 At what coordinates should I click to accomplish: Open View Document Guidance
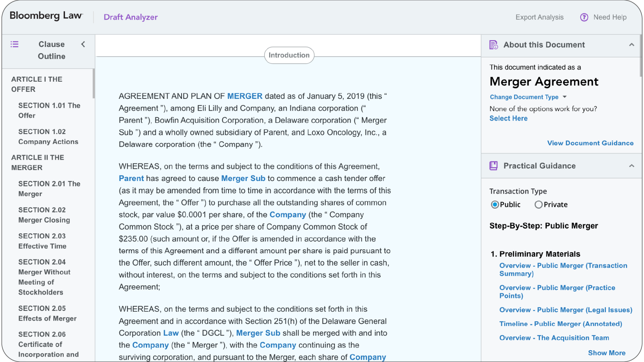coord(590,143)
